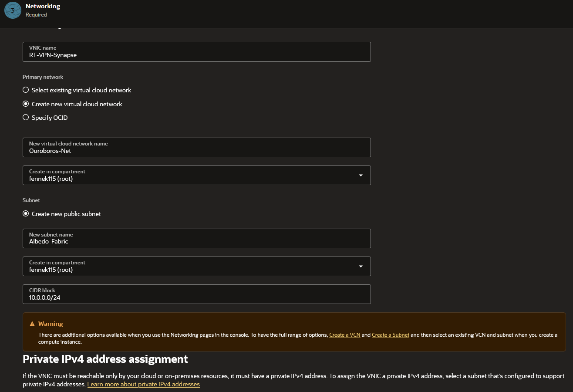Click the Subnet section label
Viewport: 573px width, 392px height.
click(x=31, y=200)
